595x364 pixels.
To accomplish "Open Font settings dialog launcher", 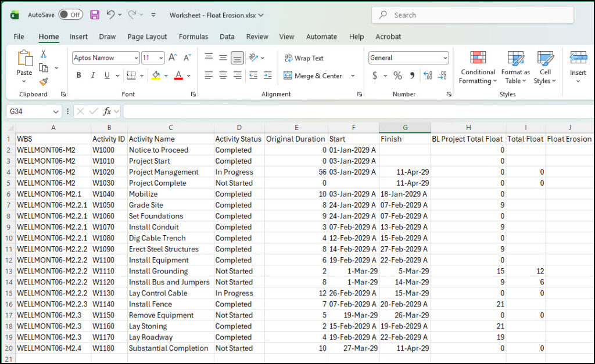I will tap(193, 94).
